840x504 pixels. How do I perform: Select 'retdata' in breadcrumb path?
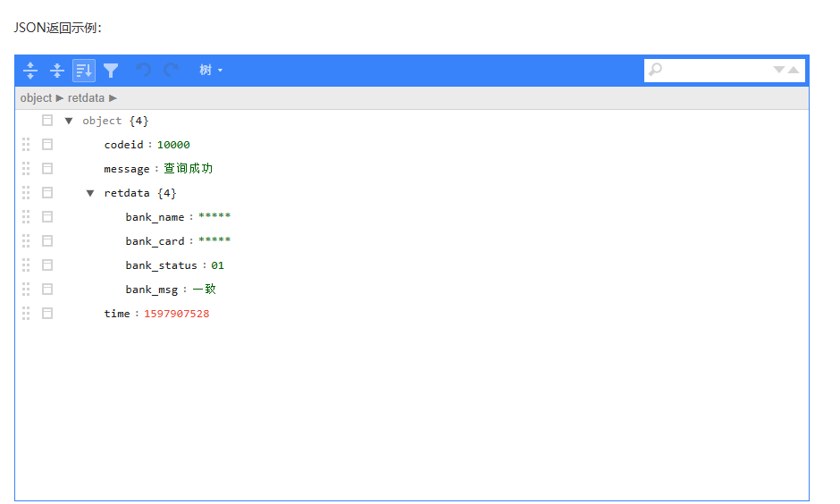tap(86, 98)
